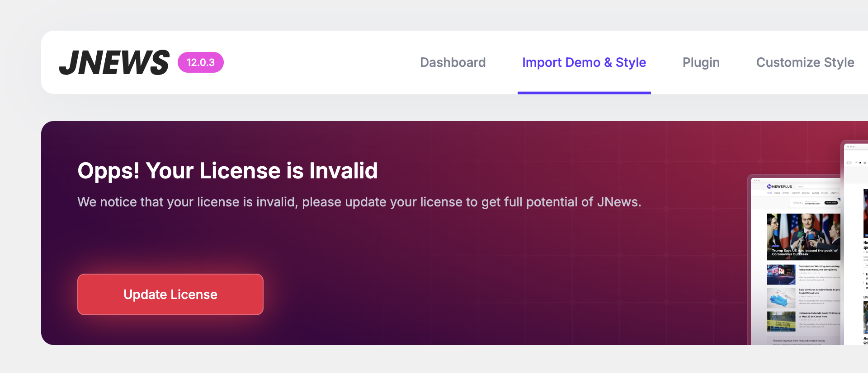This screenshot has width=868, height=373.
Task: Select the Times Square lockdown article thumbnail
Action: [781, 274]
